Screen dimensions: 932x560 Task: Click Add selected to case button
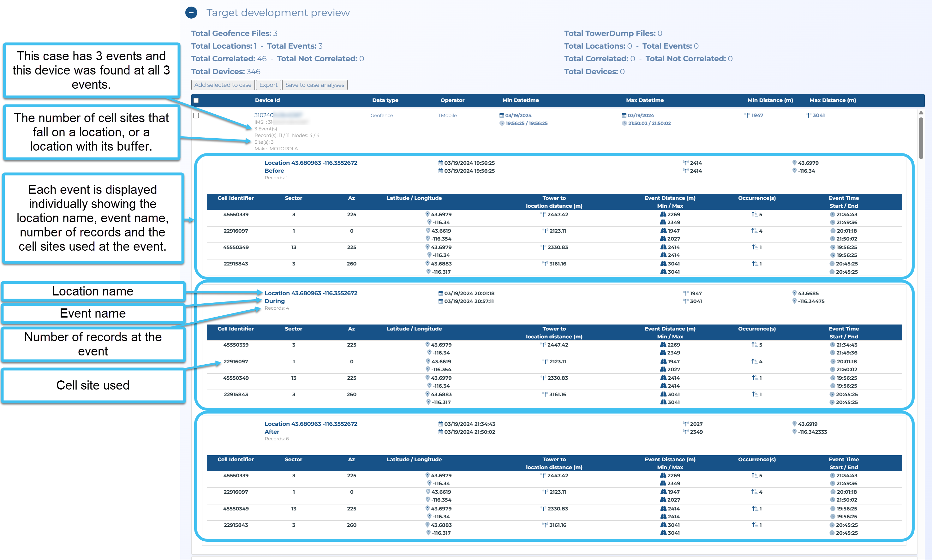(223, 85)
